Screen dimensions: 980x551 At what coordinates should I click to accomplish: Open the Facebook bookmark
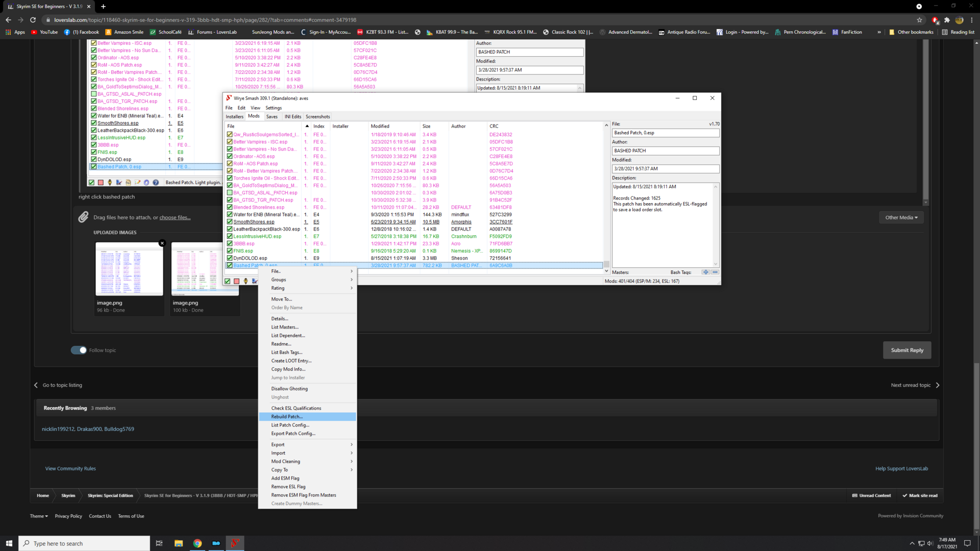[x=82, y=32]
